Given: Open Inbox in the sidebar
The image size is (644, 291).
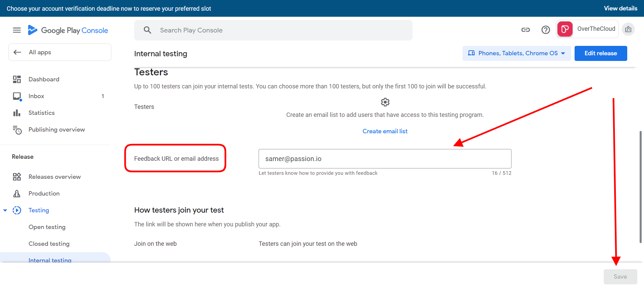Looking at the screenshot, I should 36,96.
